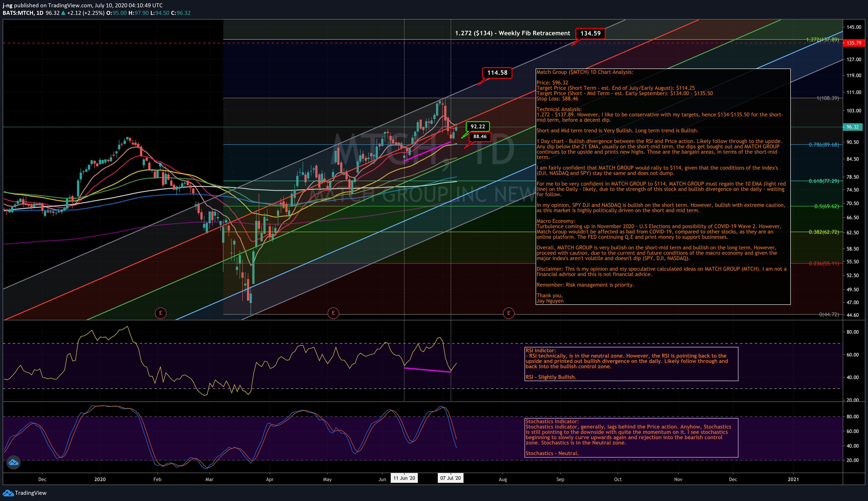
Task: Select the magenta divergence line in RSI pane
Action: tap(427, 370)
